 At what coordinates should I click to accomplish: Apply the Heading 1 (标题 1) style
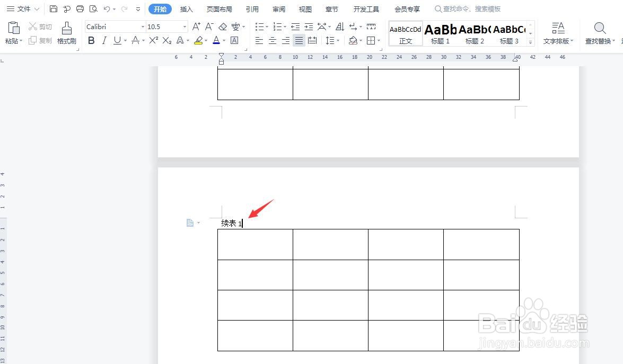[440, 34]
